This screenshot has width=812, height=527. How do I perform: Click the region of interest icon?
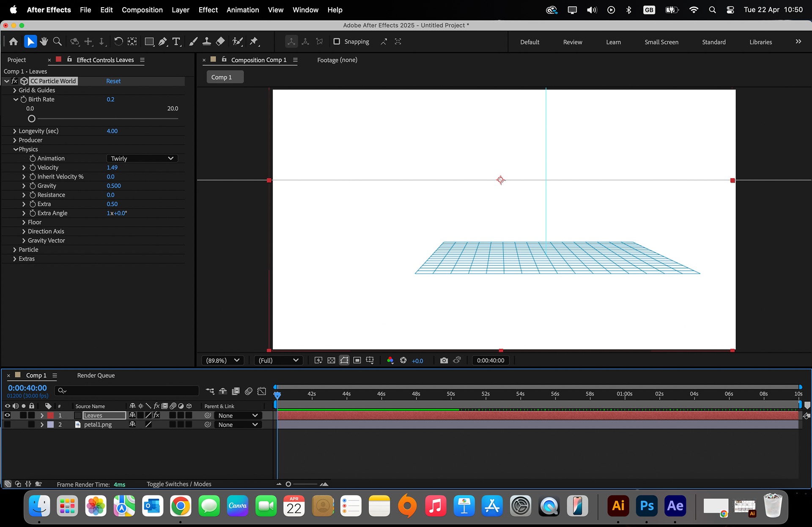[x=357, y=360]
